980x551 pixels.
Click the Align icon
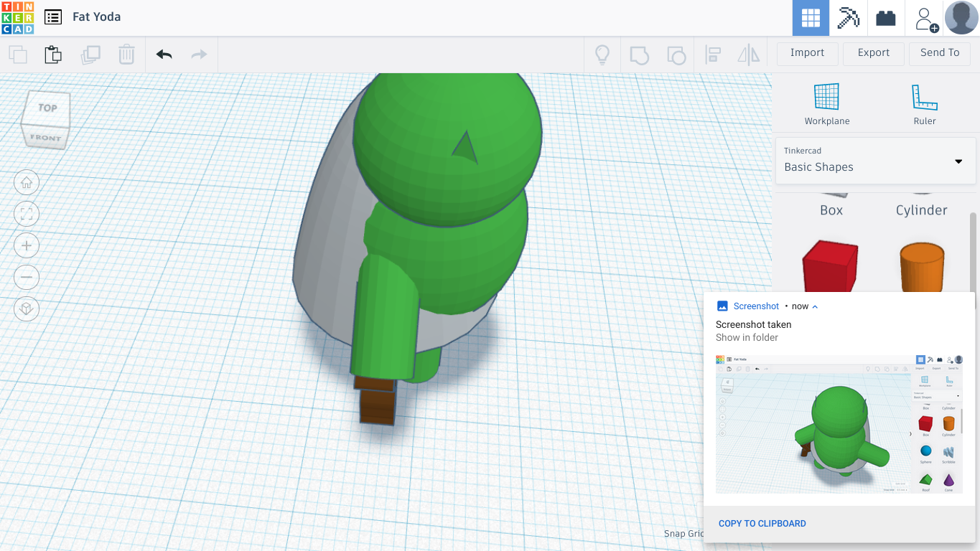coord(713,55)
